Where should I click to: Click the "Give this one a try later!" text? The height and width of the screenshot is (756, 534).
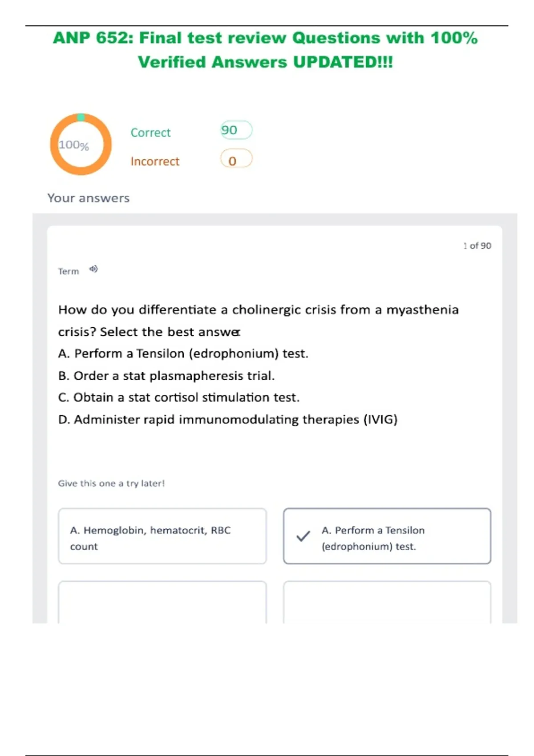(x=111, y=483)
